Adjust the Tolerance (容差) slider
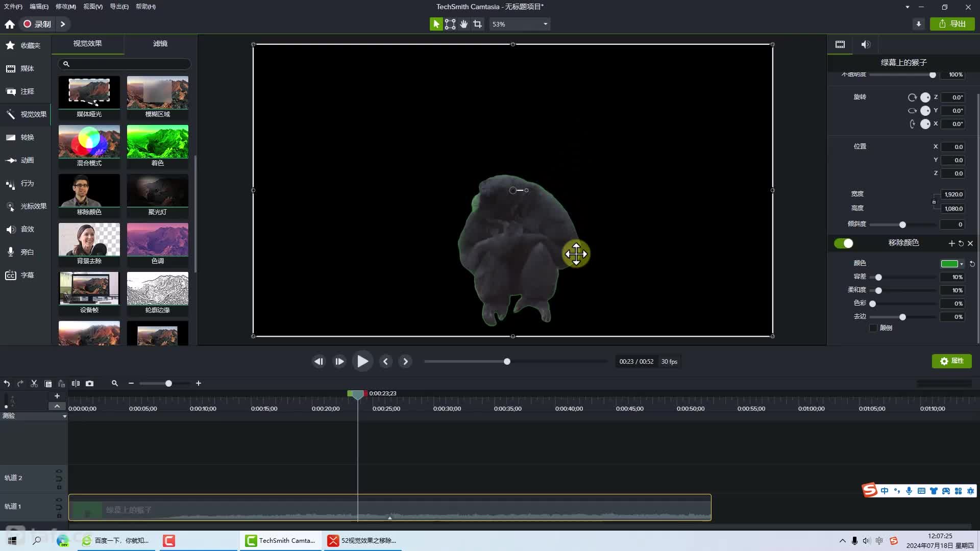980x551 pixels. 878,278
